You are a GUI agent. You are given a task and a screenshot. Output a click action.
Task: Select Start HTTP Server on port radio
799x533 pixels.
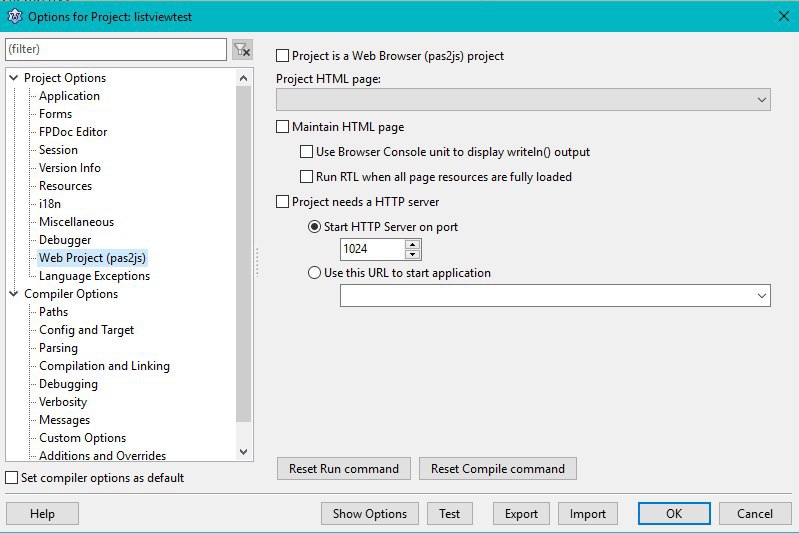pos(314,227)
